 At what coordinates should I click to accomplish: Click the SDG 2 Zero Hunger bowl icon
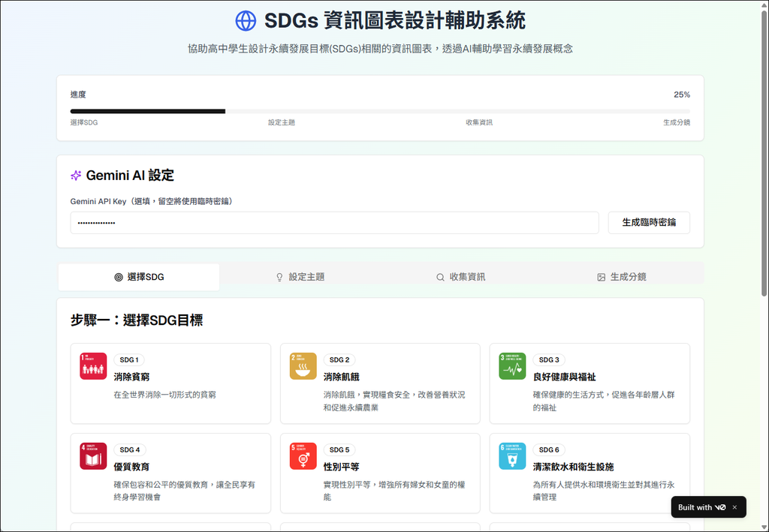(x=303, y=366)
